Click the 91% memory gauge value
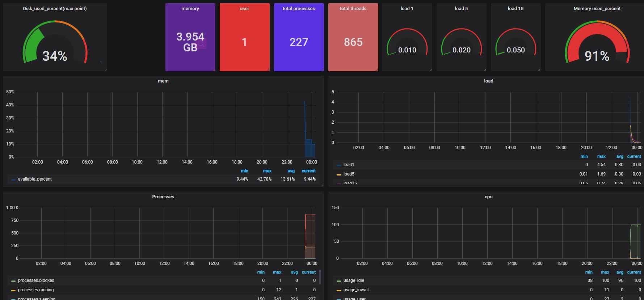This screenshot has height=300, width=644. [597, 56]
